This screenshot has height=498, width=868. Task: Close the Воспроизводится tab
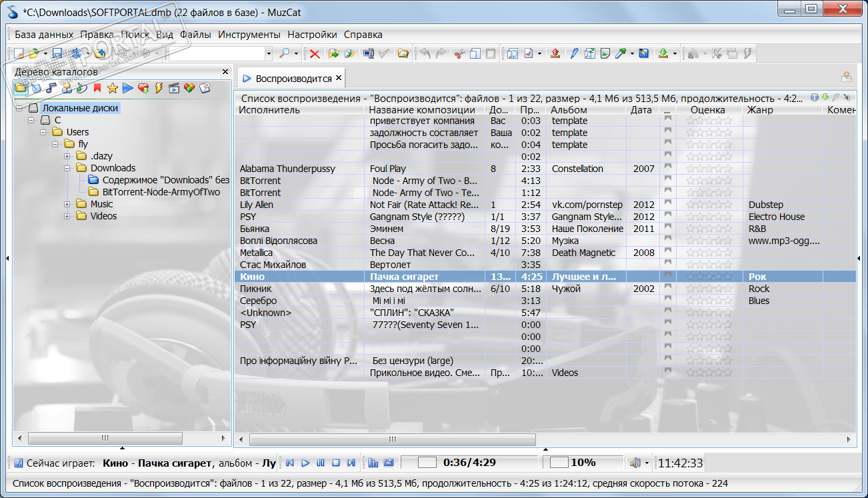[x=339, y=78]
